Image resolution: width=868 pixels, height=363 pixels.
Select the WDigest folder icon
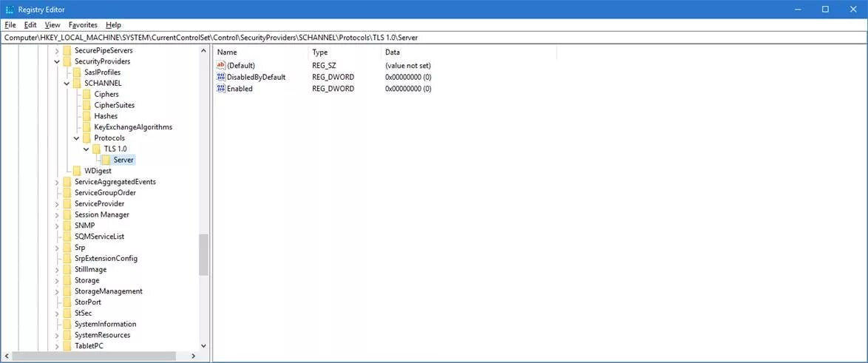[x=77, y=171]
